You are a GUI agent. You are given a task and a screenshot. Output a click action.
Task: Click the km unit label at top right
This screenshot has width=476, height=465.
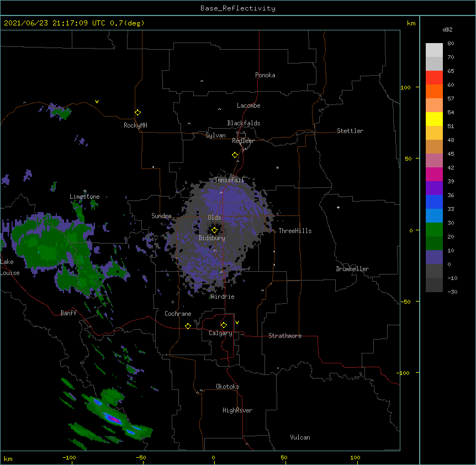(411, 23)
